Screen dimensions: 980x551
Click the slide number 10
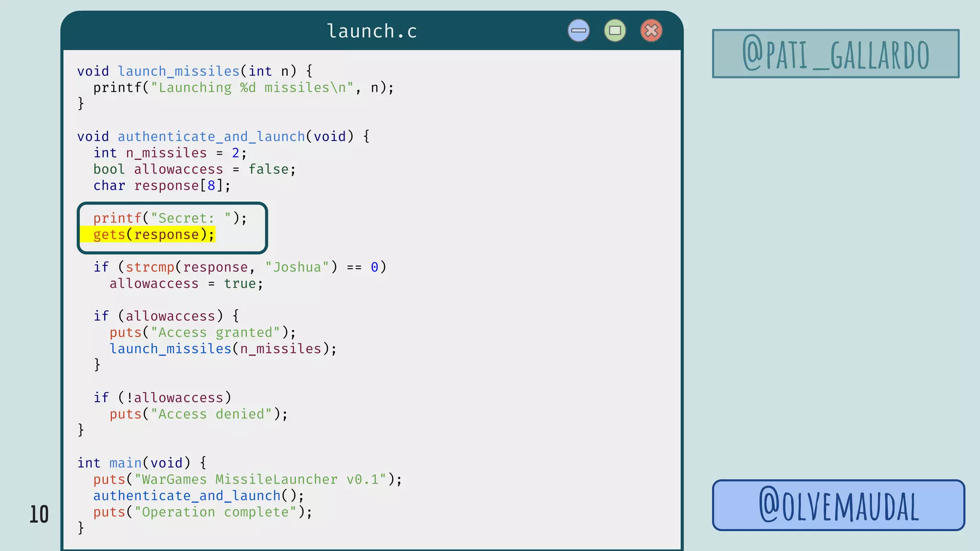point(39,515)
